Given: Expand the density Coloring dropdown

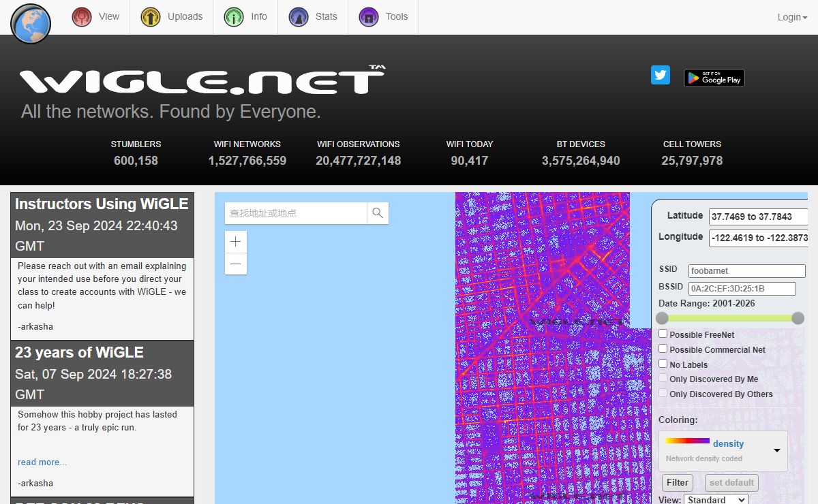Looking at the screenshot, I should (x=776, y=450).
